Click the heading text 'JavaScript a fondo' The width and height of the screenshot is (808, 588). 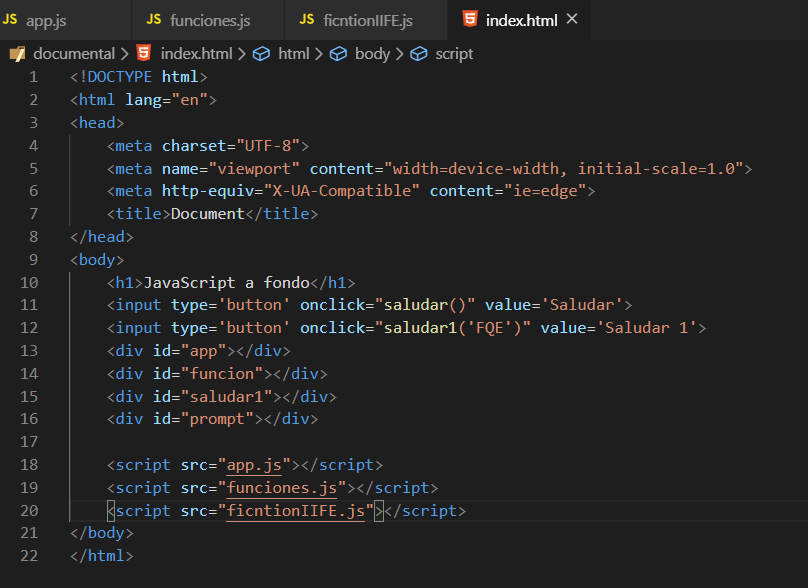coord(226,282)
